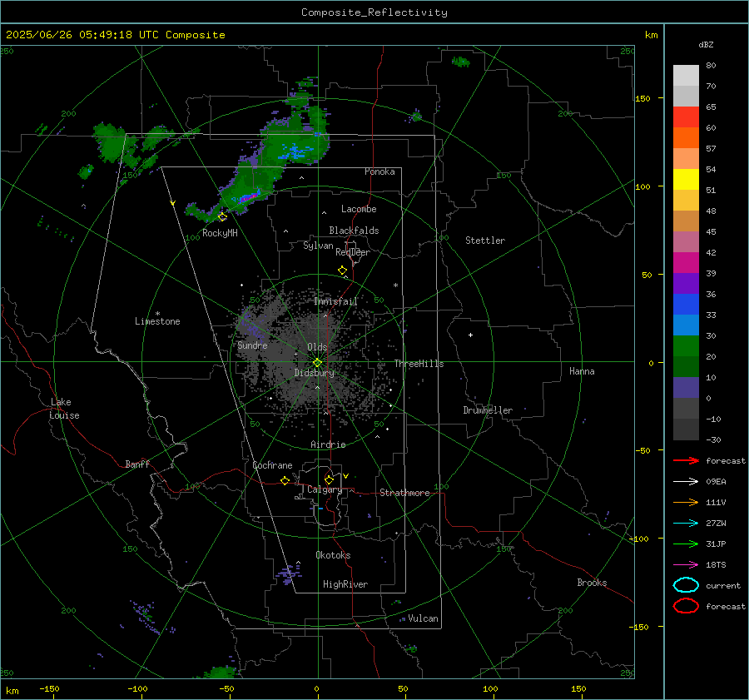
Task: Click the Sylvan label
Action: coord(318,246)
